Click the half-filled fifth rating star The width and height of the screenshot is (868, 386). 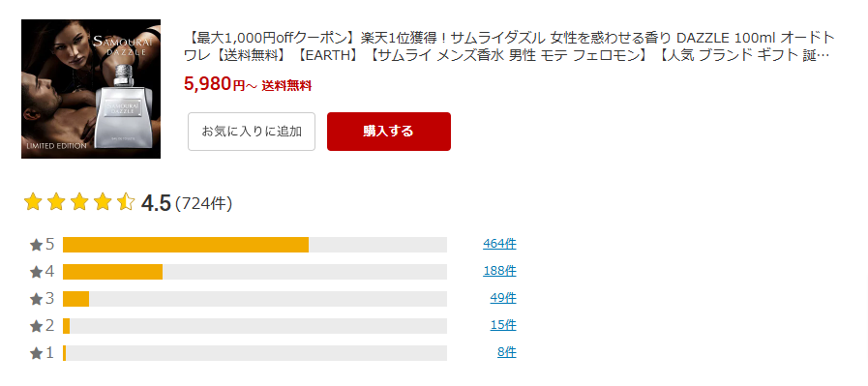pyautogui.click(x=126, y=202)
